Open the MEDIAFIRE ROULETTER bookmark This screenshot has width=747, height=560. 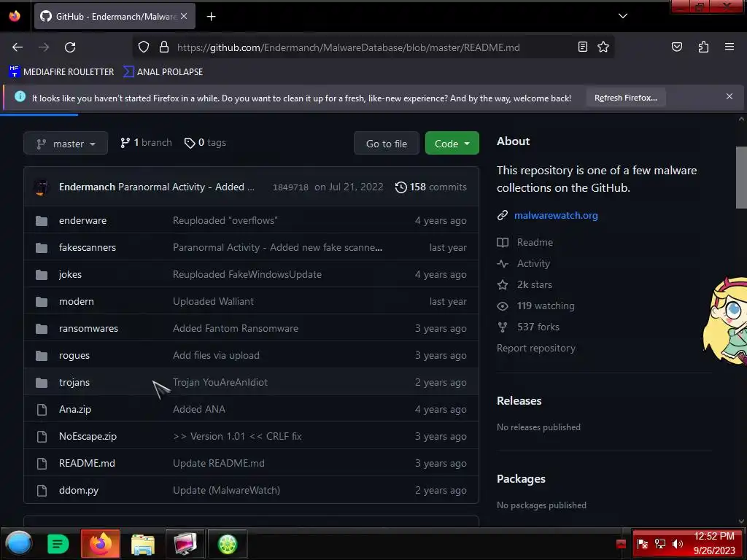click(x=61, y=72)
